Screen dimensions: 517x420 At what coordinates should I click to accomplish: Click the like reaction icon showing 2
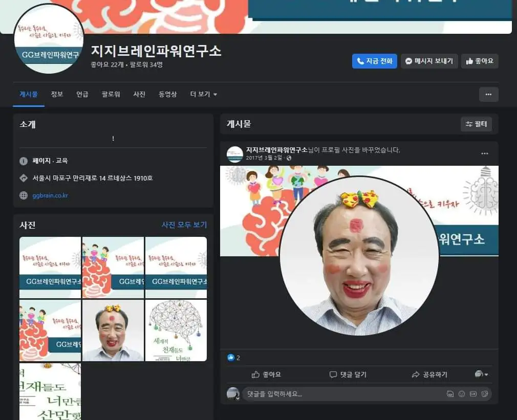point(231,358)
